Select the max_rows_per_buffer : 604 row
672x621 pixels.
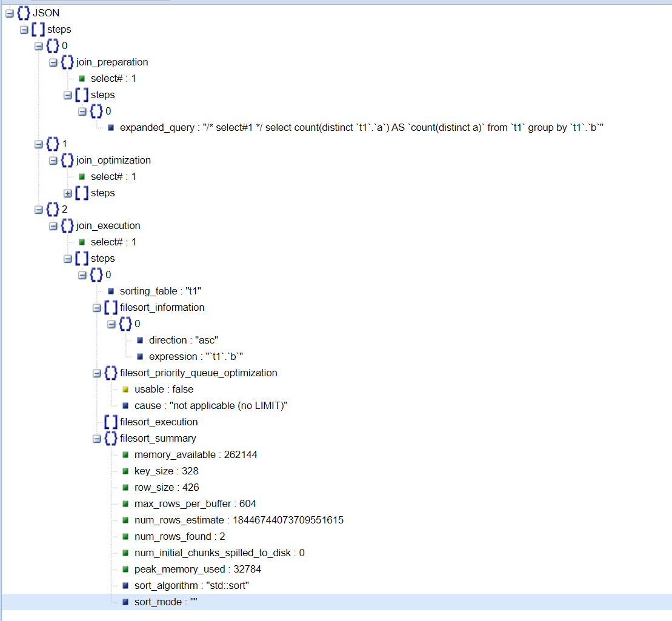point(196,504)
